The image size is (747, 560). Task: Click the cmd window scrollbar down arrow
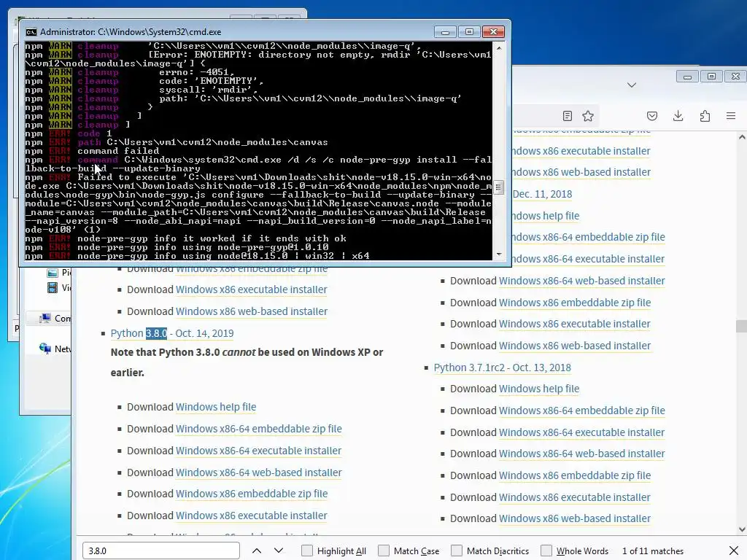(x=498, y=254)
